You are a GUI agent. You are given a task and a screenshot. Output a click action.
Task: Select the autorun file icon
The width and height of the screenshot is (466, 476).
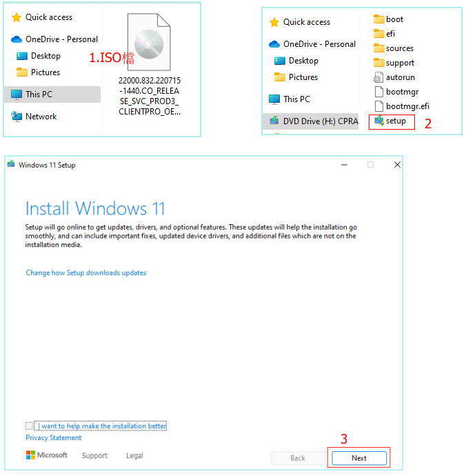378,77
